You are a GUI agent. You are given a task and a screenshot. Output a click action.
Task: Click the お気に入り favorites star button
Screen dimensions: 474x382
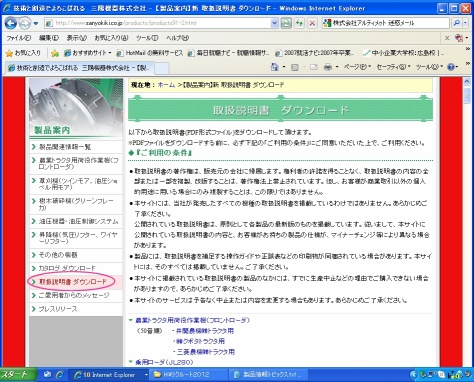click(x=23, y=53)
